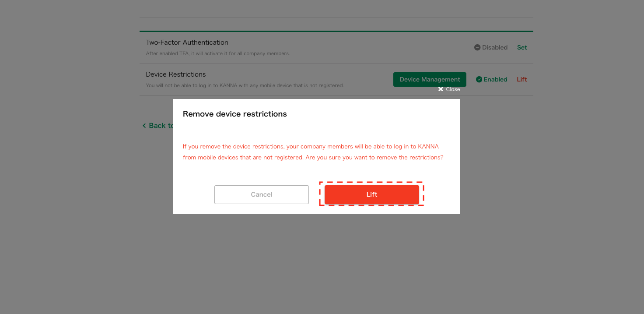Viewport: 644px width, 314px height.
Task: Click the Disabled status text for Two-Factor Authentication
Action: click(x=494, y=47)
